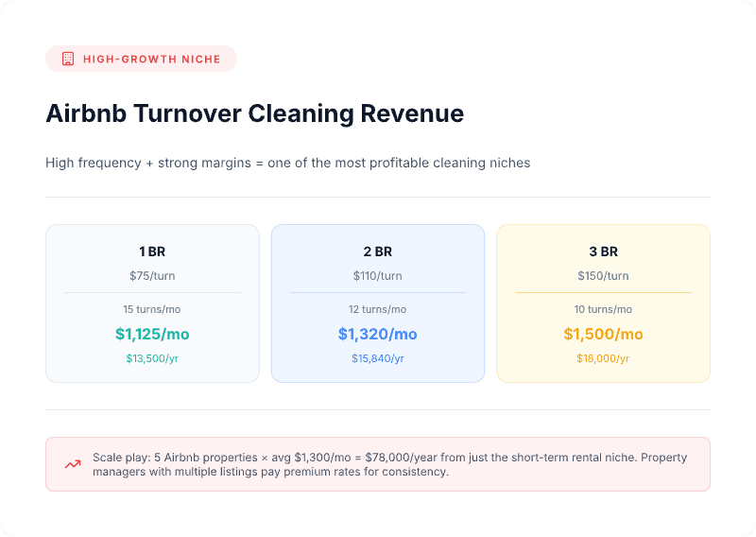Select the 2 BR card title
Viewport: 756px width, 537px height.
tap(377, 251)
